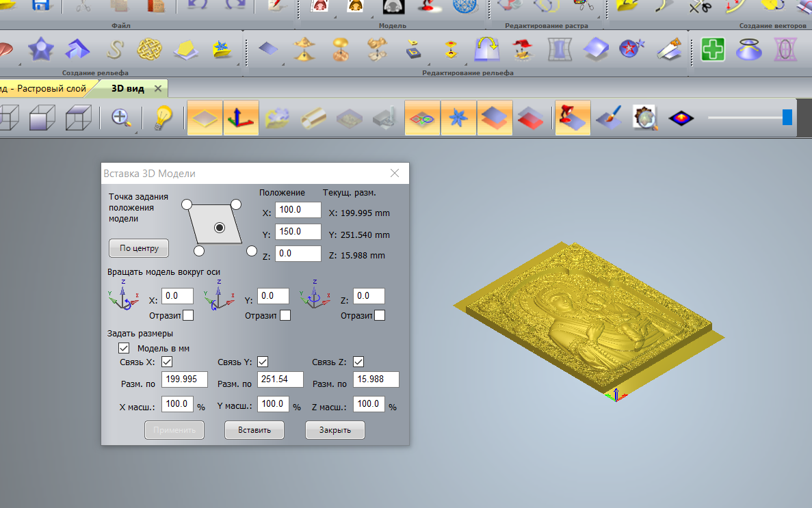The height and width of the screenshot is (508, 812).
Task: Click the size field showing 199.995
Action: point(185,379)
